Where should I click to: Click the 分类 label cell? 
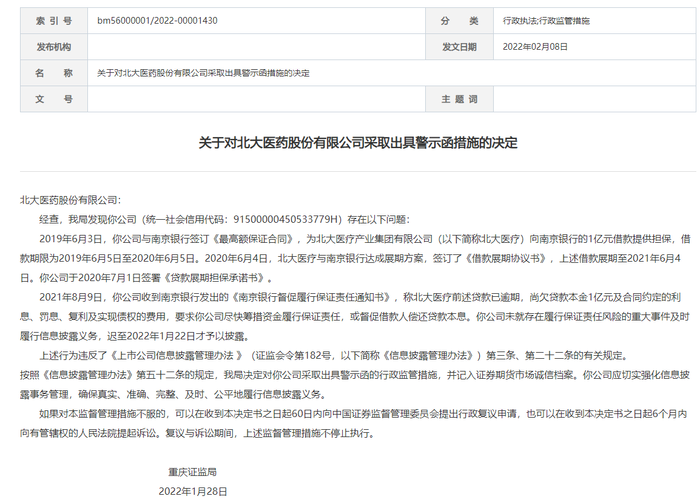tap(459, 21)
